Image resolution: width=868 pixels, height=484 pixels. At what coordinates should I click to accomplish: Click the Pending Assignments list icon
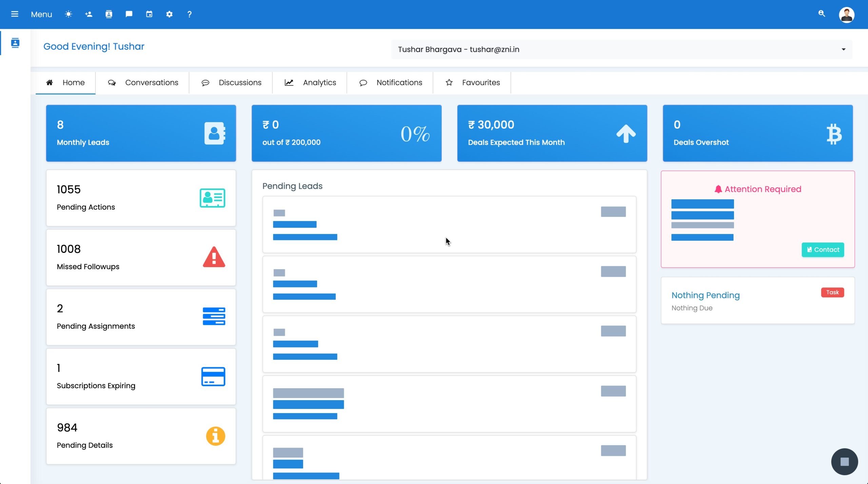pyautogui.click(x=213, y=316)
